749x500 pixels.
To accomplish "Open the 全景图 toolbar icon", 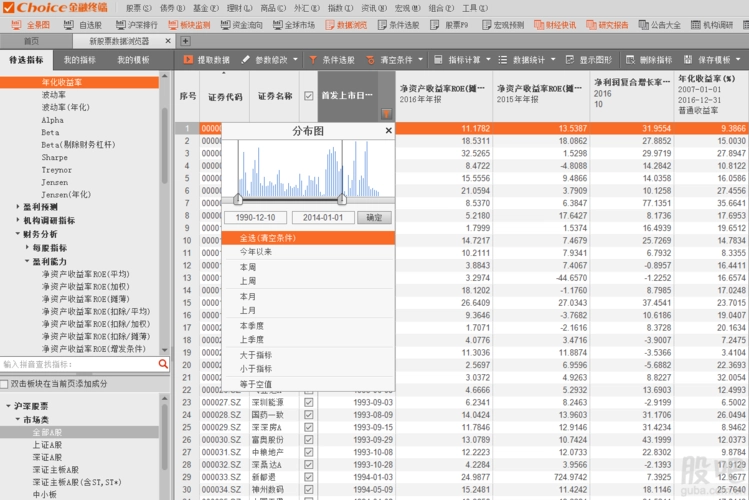I will (16, 25).
